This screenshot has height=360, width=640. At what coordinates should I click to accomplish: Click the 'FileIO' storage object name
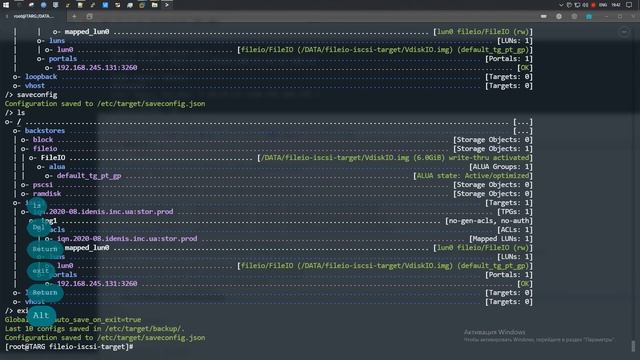(x=53, y=158)
